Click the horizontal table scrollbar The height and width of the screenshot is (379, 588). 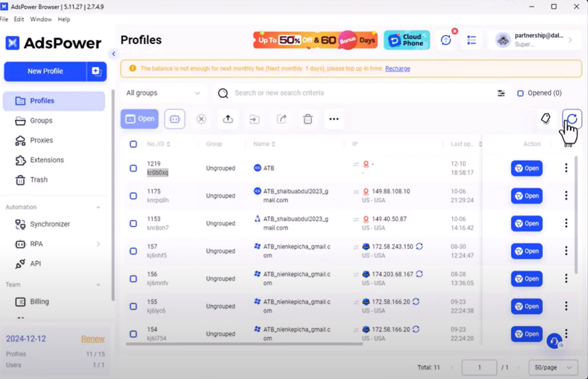point(244,344)
